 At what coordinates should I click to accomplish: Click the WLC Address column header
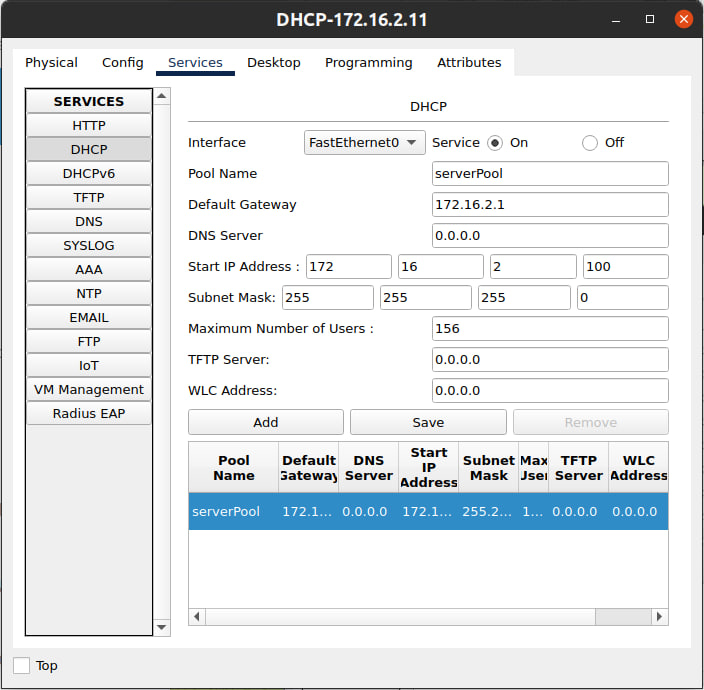(x=638, y=467)
